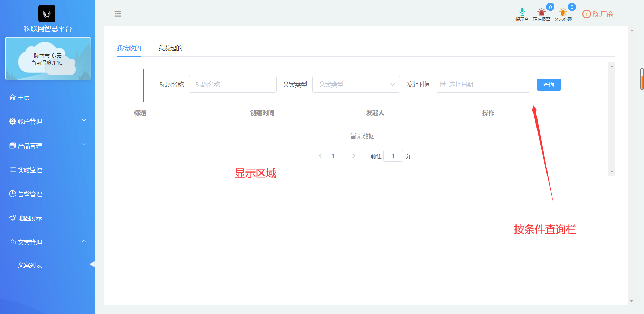Screen dimensions: 644x314
Task: Switch to the 我发起的 tab
Action: coord(170,48)
